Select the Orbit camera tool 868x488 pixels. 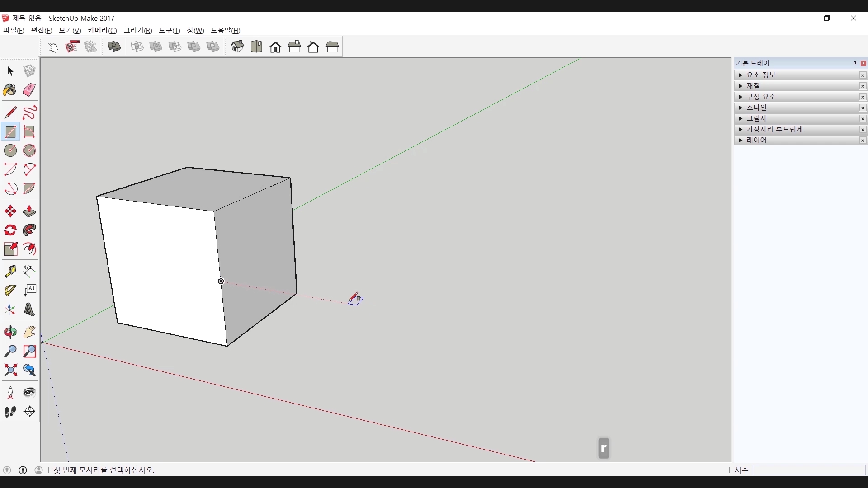[x=10, y=332]
